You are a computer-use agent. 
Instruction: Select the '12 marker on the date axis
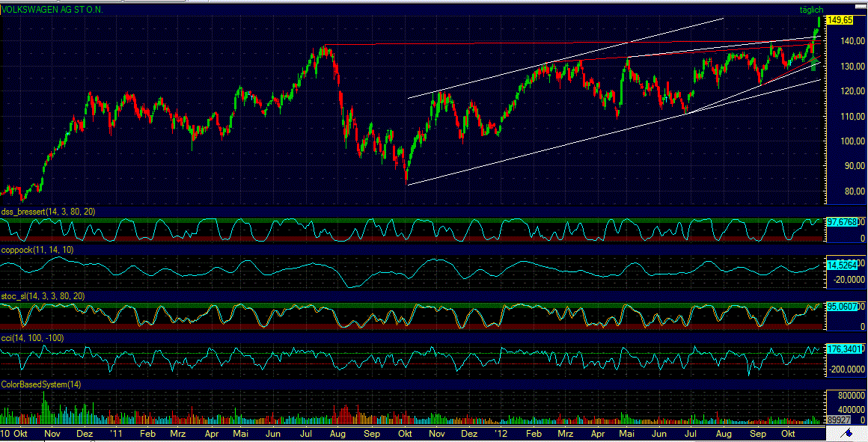tap(502, 433)
